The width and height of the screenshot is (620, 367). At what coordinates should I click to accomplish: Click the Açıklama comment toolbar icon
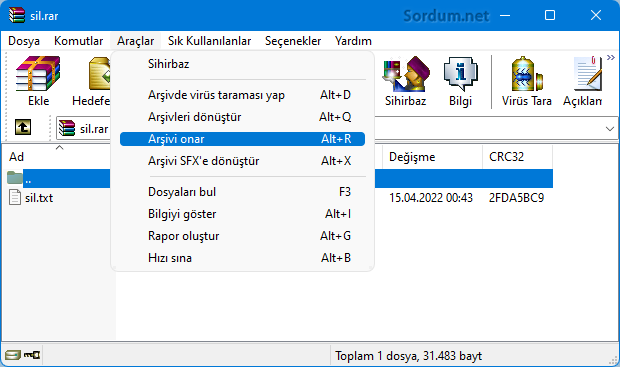tap(588, 74)
